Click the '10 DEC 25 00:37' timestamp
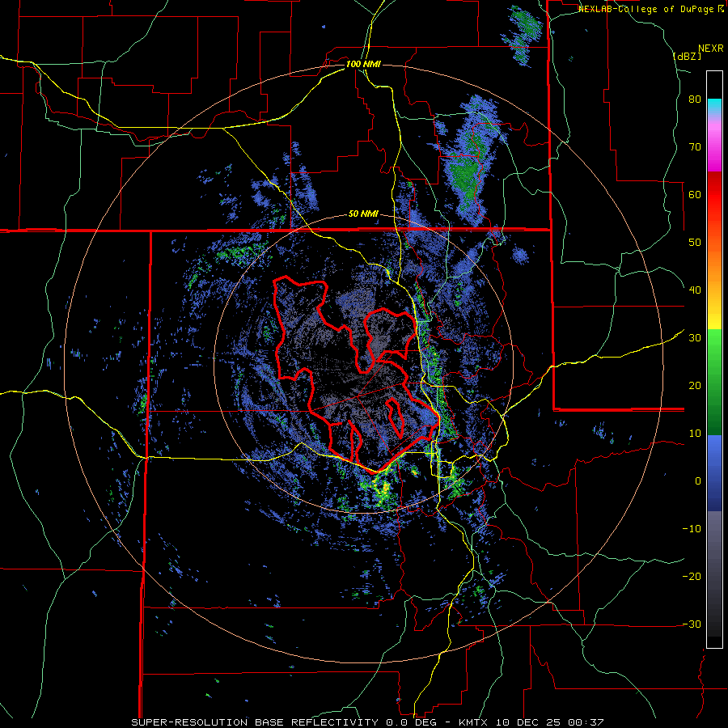This screenshot has height=728, width=728. pyautogui.click(x=551, y=722)
